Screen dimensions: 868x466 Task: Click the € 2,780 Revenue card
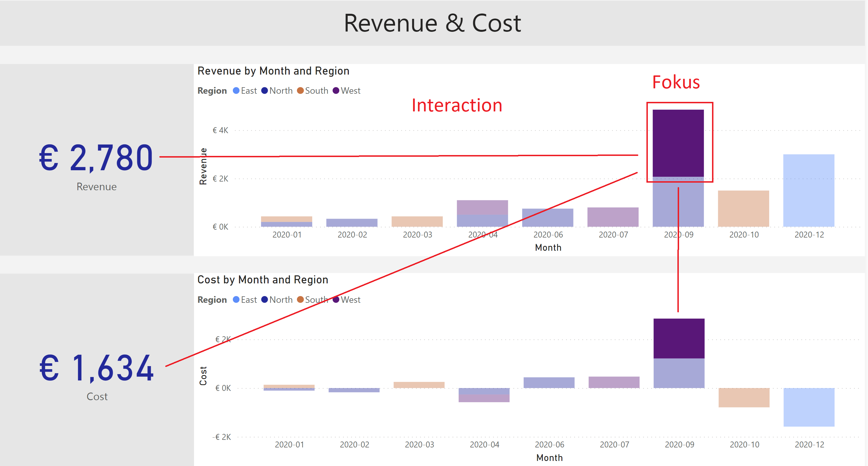(x=96, y=158)
